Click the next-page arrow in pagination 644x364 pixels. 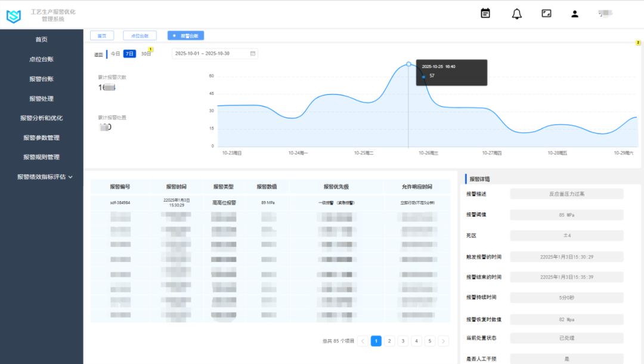(443, 340)
